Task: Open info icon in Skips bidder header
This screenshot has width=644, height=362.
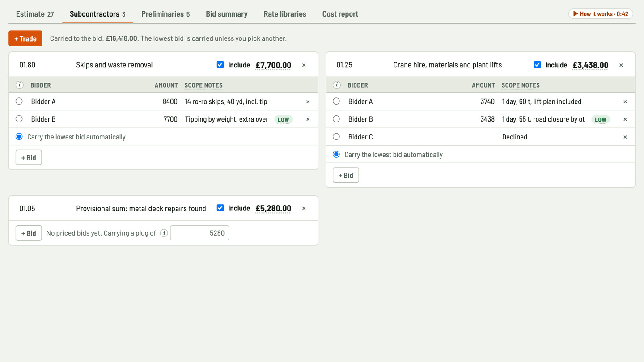Action: [x=20, y=85]
